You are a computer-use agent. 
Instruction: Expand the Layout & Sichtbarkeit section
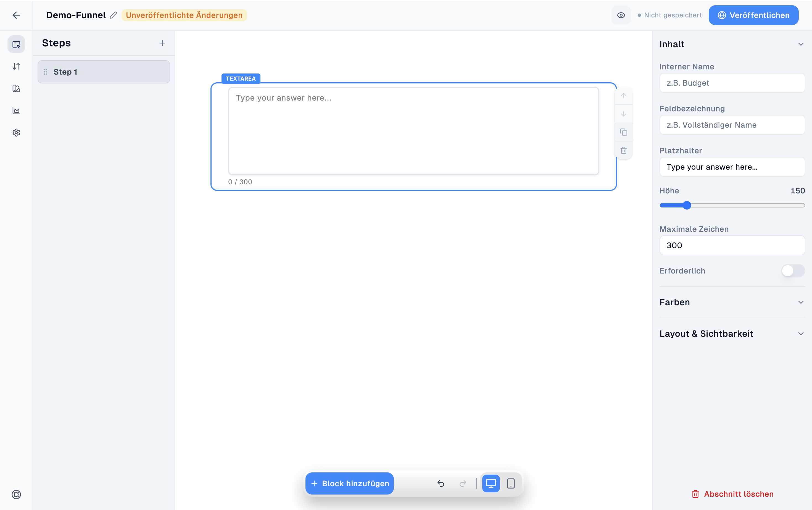point(732,333)
